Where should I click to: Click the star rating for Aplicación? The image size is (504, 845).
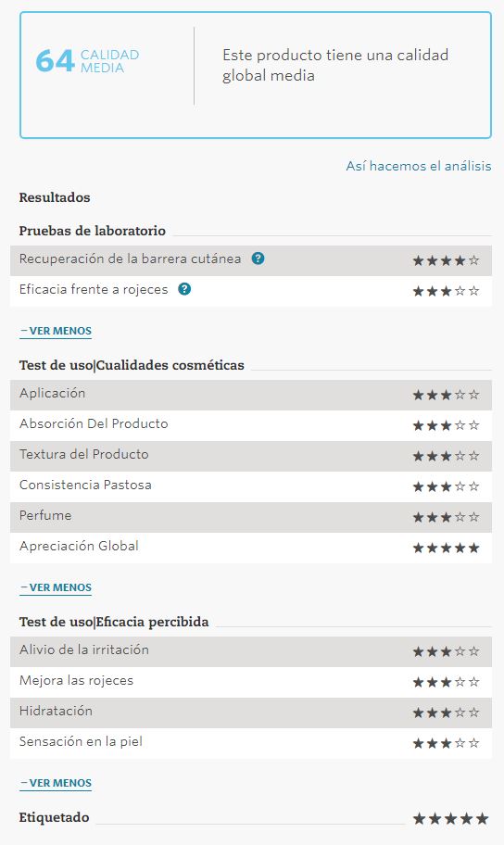[x=446, y=395]
